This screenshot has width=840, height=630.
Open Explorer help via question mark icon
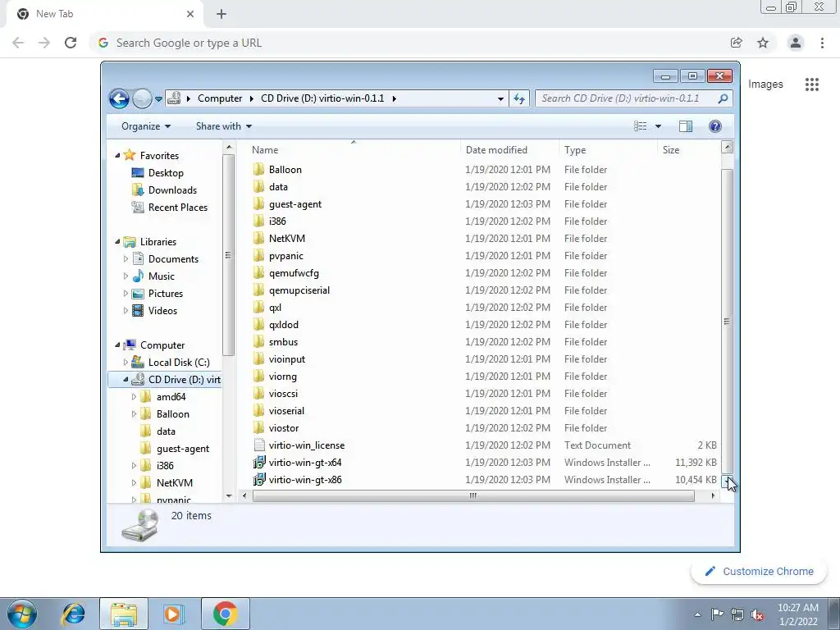click(x=714, y=126)
